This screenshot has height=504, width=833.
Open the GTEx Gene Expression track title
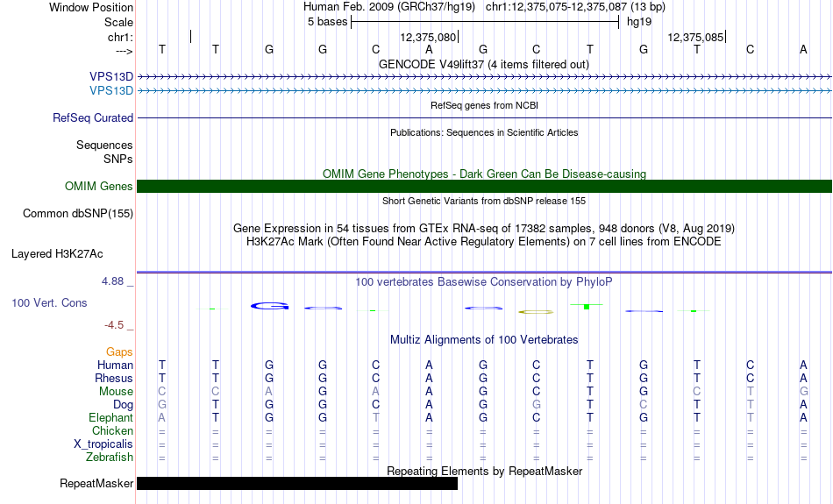tap(484, 229)
